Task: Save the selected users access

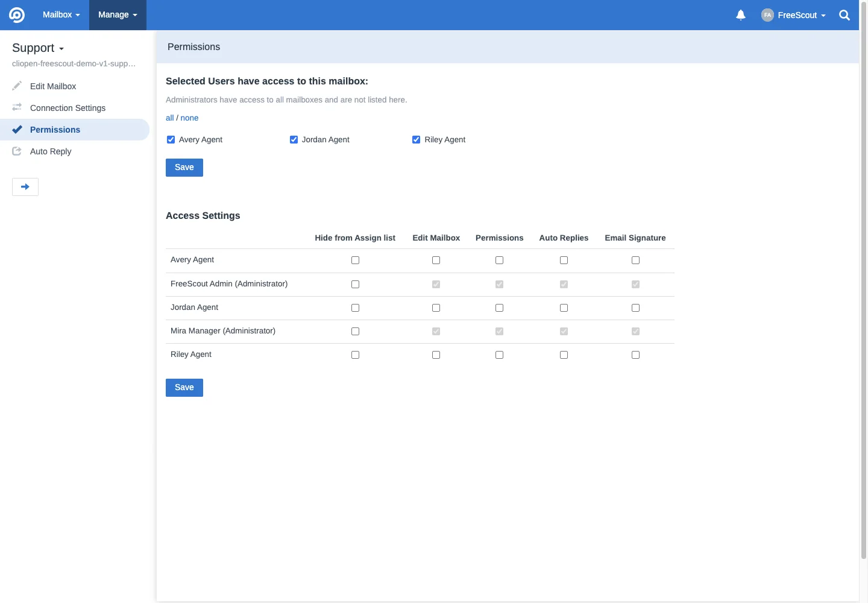Action: coord(184,168)
